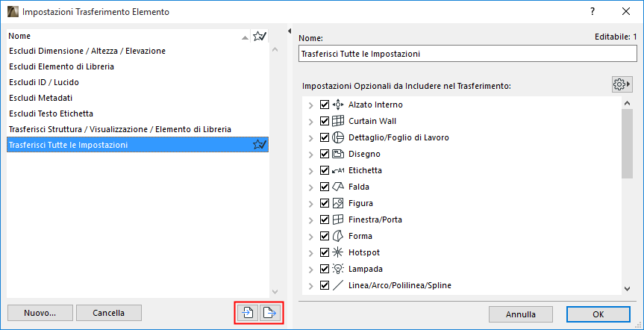The image size is (644, 330).
Task: Click the Hotspot element icon
Action: (x=337, y=252)
